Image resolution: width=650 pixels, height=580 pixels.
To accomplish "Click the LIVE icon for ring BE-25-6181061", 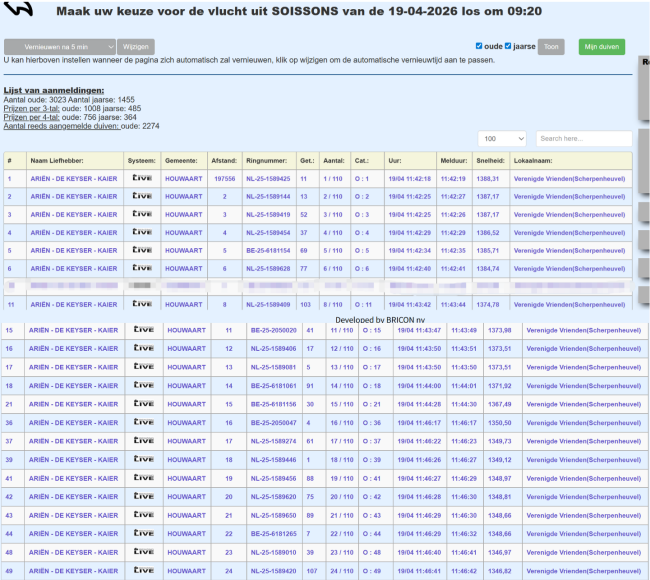I will (142, 385).
